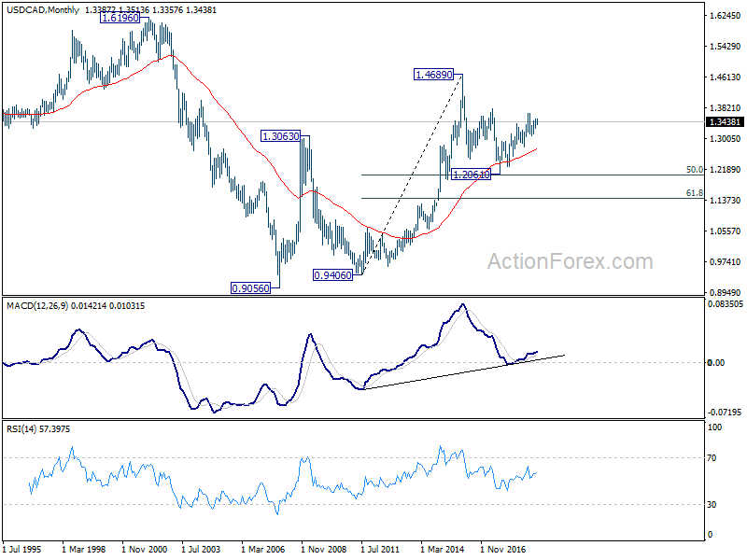Select the 1.46890 peak price label
This screenshot has height=560, width=747.
pos(434,75)
